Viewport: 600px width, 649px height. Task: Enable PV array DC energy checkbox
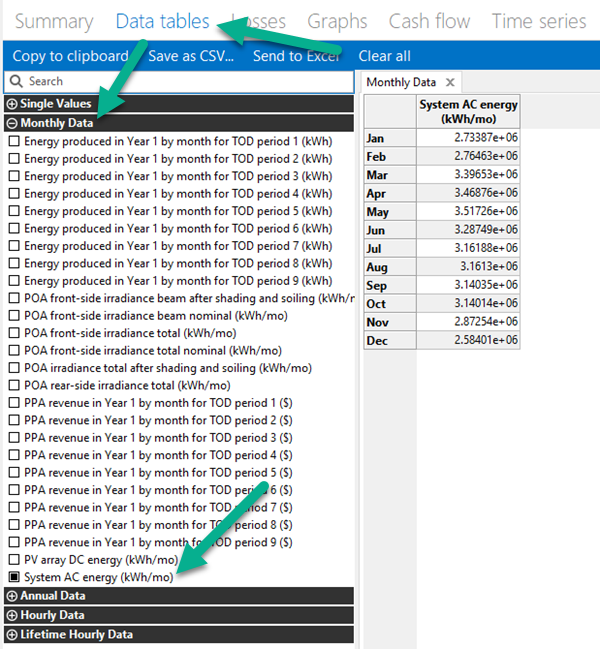tap(14, 560)
